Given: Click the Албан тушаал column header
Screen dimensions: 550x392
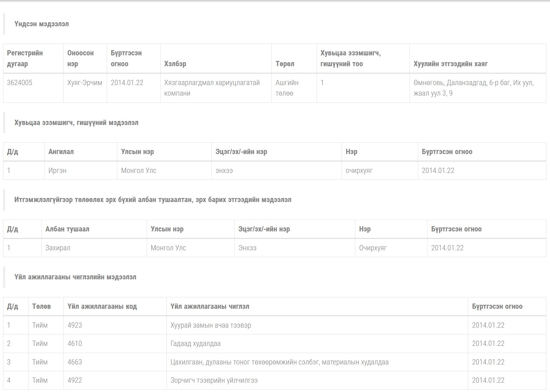Looking at the screenshot, I should coord(67,229).
